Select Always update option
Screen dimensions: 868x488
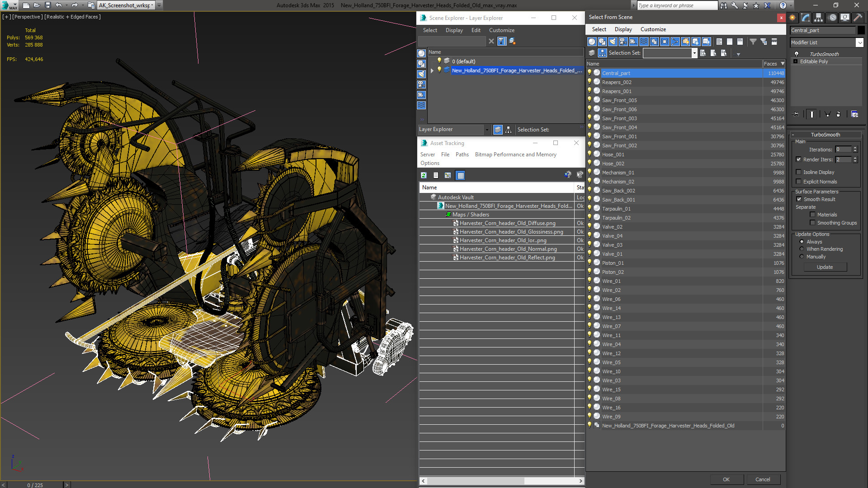[802, 242]
